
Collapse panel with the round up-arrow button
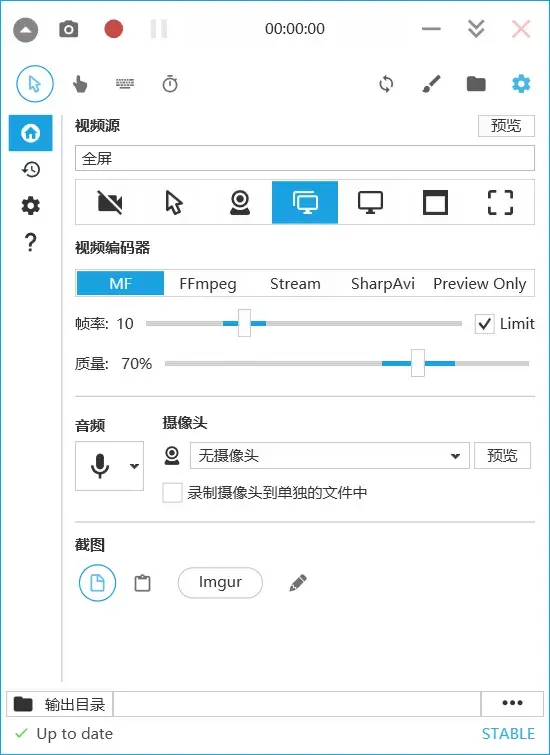tap(26, 30)
